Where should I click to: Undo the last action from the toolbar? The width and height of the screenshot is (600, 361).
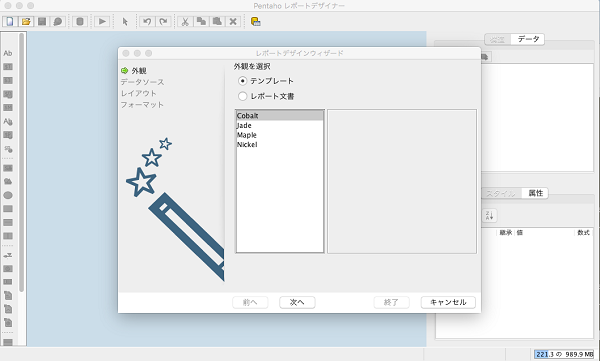pos(147,21)
